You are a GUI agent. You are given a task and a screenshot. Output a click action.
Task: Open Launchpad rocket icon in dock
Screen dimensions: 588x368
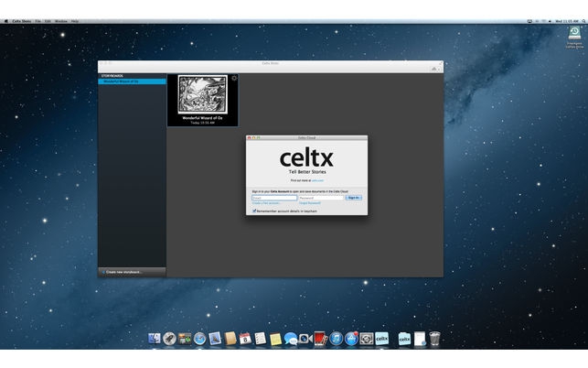pyautogui.click(x=169, y=339)
